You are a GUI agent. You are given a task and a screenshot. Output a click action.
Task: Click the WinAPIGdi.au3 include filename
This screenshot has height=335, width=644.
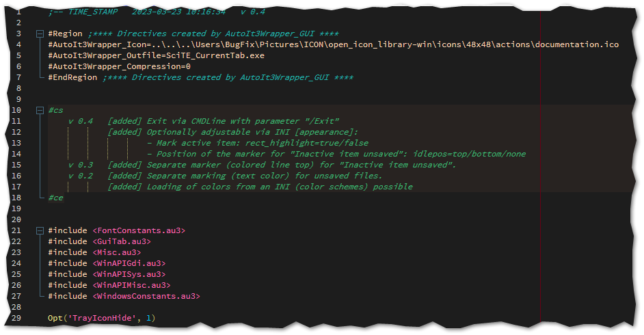(129, 263)
